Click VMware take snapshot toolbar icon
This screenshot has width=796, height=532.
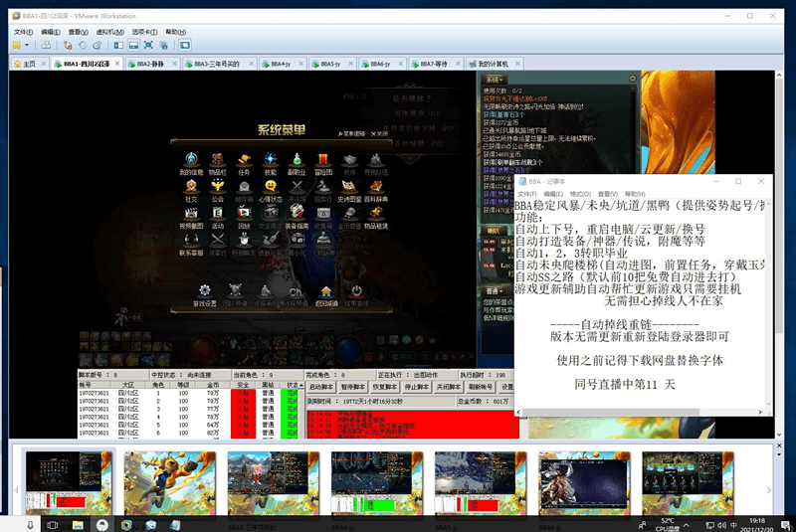point(68,45)
